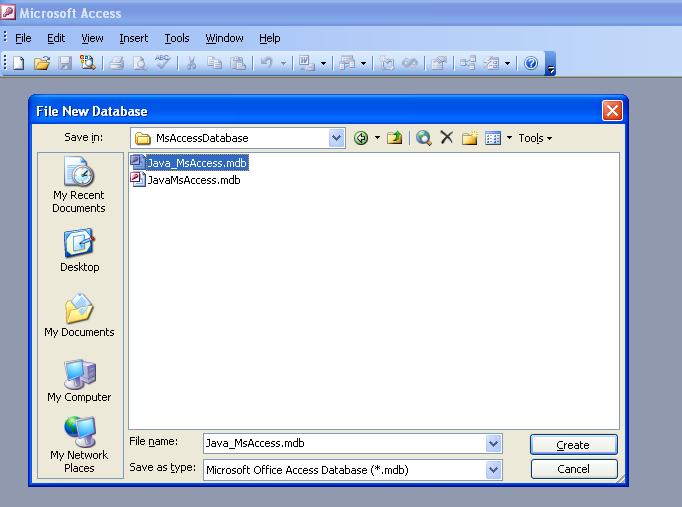This screenshot has width=682, height=507.
Task: Click the File Search toolbar icon
Action: [x=87, y=63]
